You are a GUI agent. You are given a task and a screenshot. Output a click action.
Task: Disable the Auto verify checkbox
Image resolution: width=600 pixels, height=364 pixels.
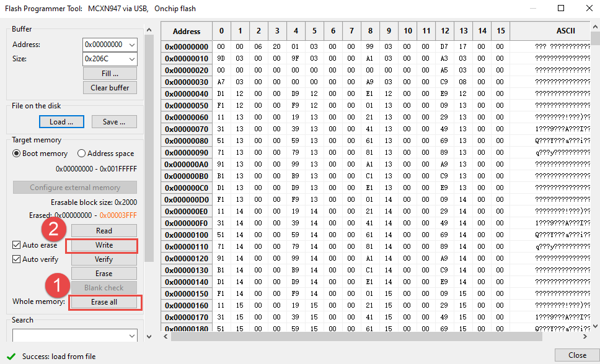[x=15, y=259]
